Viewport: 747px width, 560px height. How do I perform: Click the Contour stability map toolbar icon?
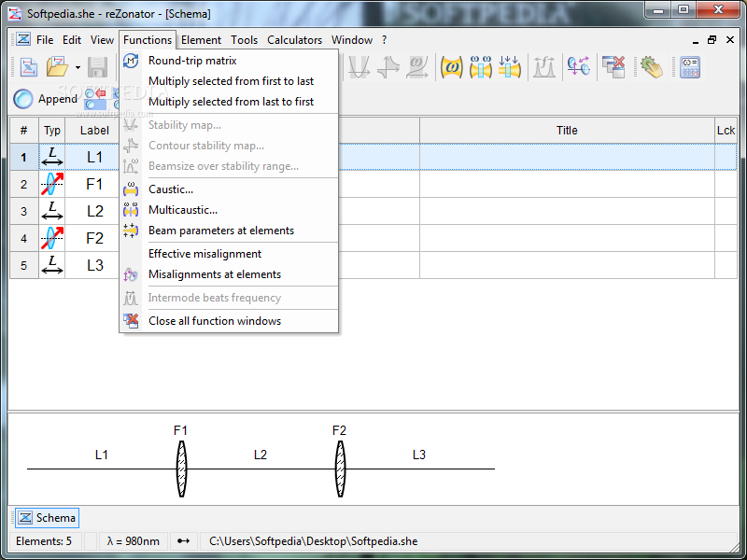click(x=388, y=67)
